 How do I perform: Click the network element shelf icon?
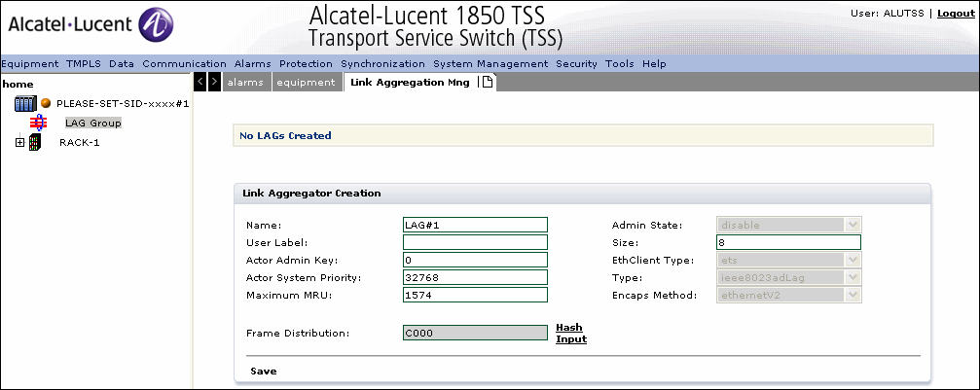point(25,103)
